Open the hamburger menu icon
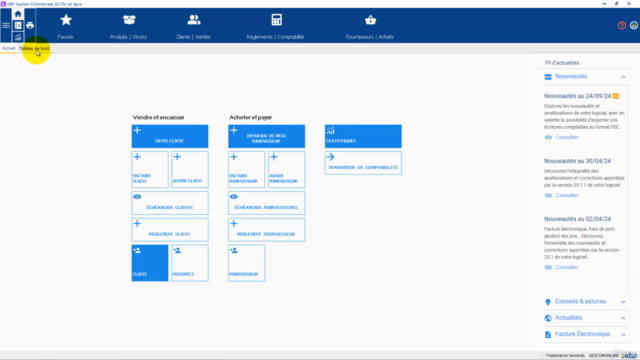Image resolution: width=640 pixels, height=360 pixels. [x=6, y=25]
